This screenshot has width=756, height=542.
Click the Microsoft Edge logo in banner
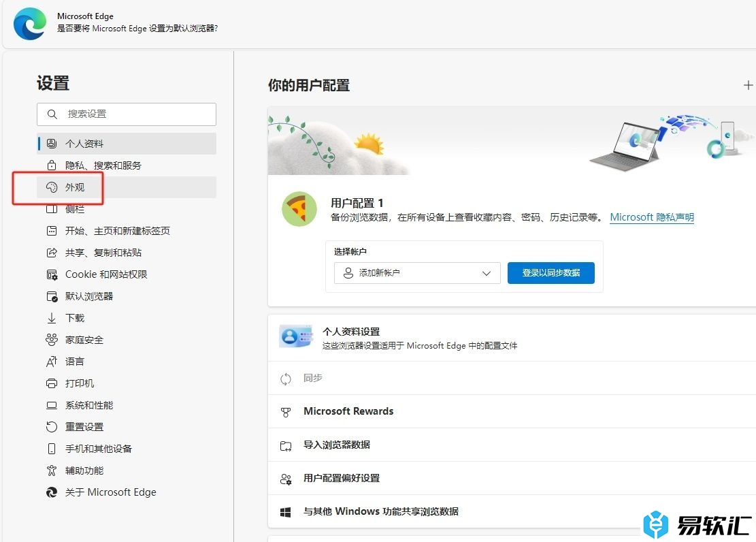click(x=30, y=23)
